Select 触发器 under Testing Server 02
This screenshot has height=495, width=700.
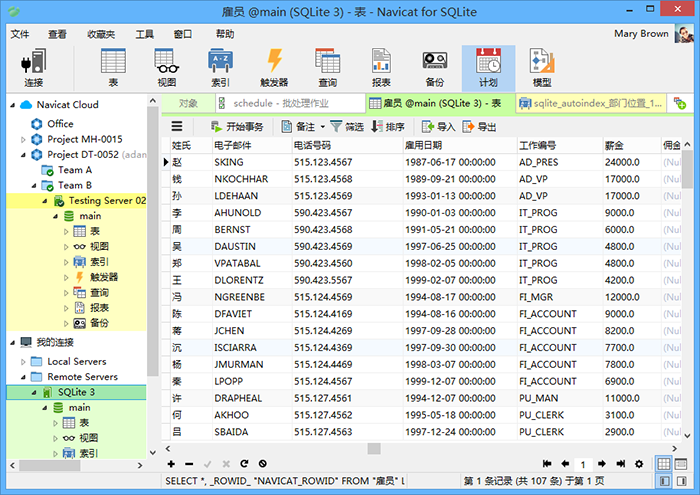[104, 277]
